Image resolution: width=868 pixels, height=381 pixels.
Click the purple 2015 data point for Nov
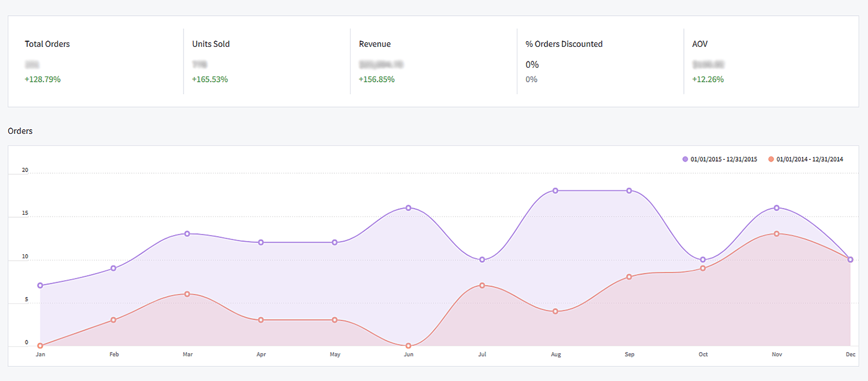pos(777,207)
